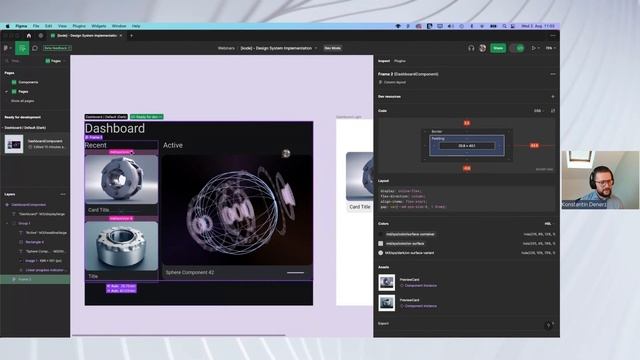
Task: Click the second PreviewCard asset thumbnail
Action: [x=387, y=303]
